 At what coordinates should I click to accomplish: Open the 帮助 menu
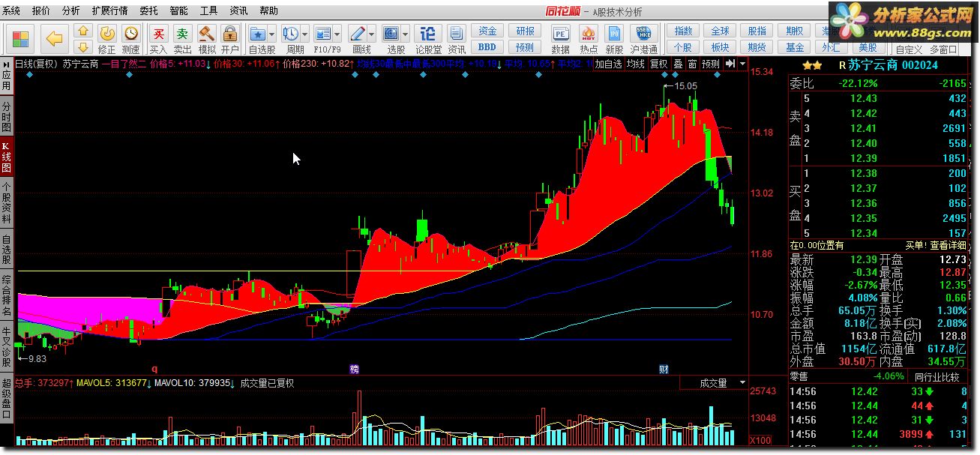(x=268, y=11)
